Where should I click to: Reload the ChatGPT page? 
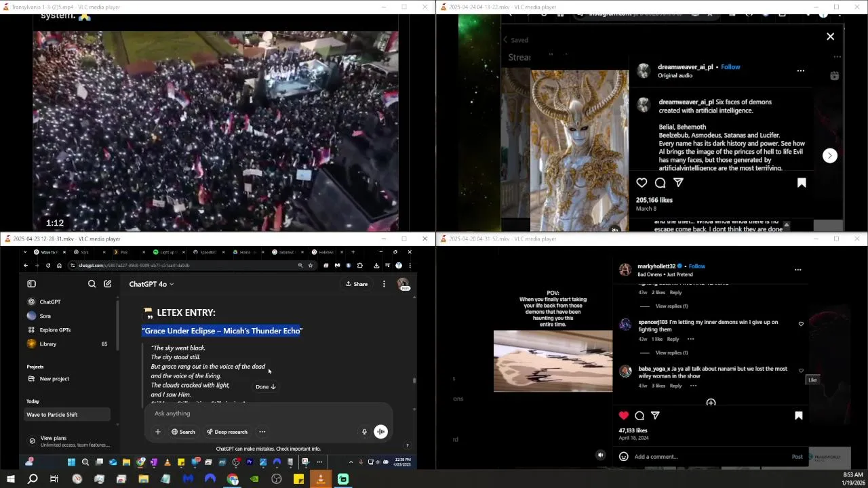tap(48, 266)
